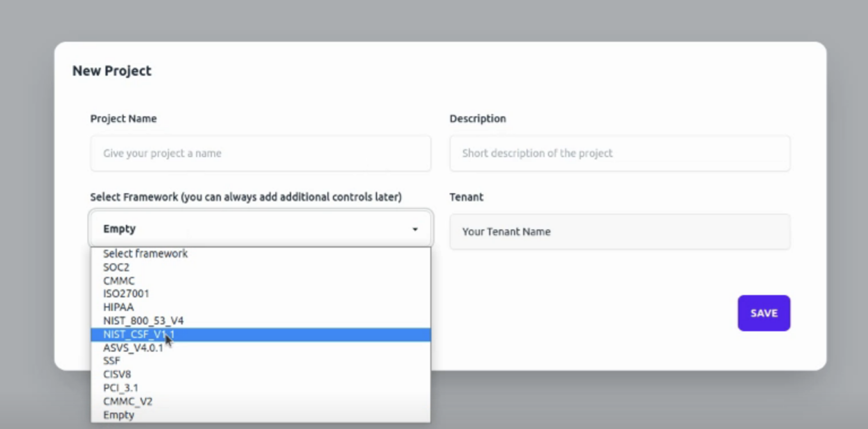868x429 pixels.
Task: Open the Select Framework combo box
Action: click(260, 228)
